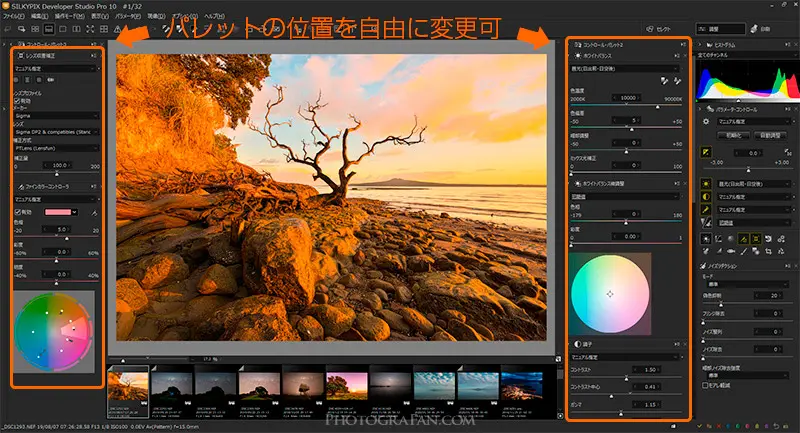Screen dimensions: 800x433
Task: Toggle the fine color controller 有効 checkbox
Action: tap(18, 212)
